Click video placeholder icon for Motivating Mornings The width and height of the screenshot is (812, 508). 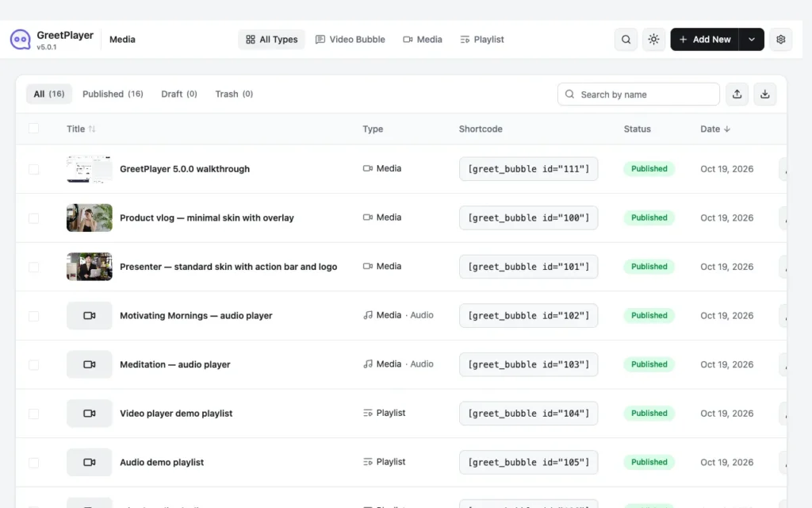(89, 316)
